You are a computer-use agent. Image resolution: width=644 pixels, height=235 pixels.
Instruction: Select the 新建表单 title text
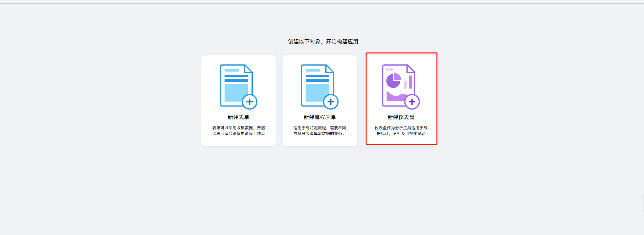click(238, 117)
